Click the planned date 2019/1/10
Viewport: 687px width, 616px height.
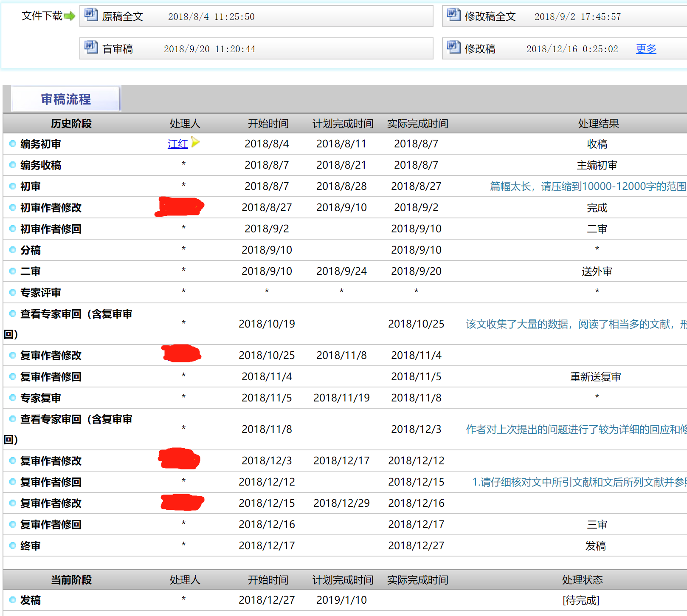341,600
